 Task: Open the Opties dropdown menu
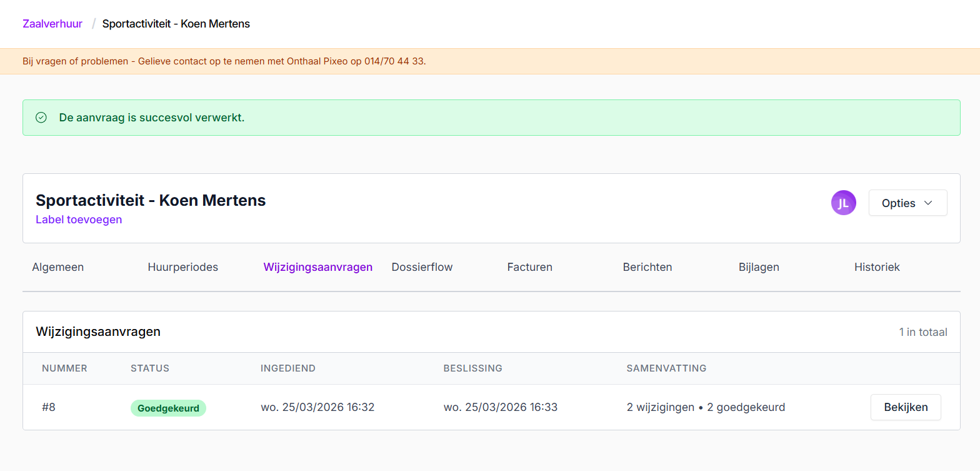[907, 203]
